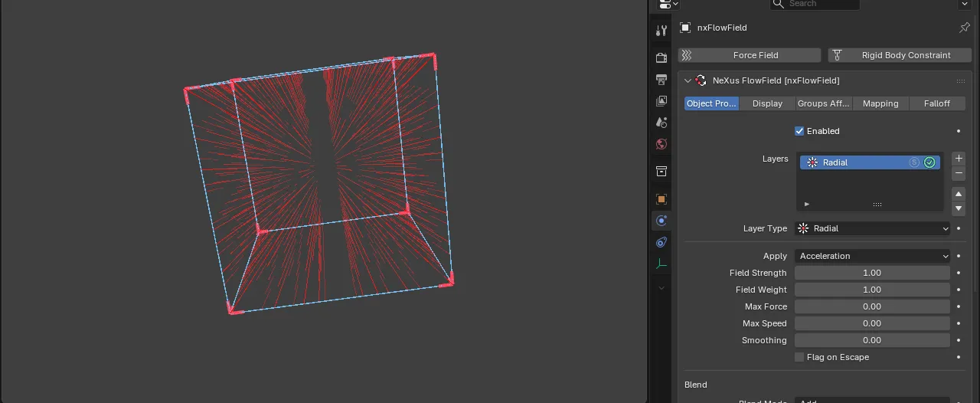This screenshot has height=403, width=980.
Task: Open the Render properties tab icon
Action: point(661,57)
